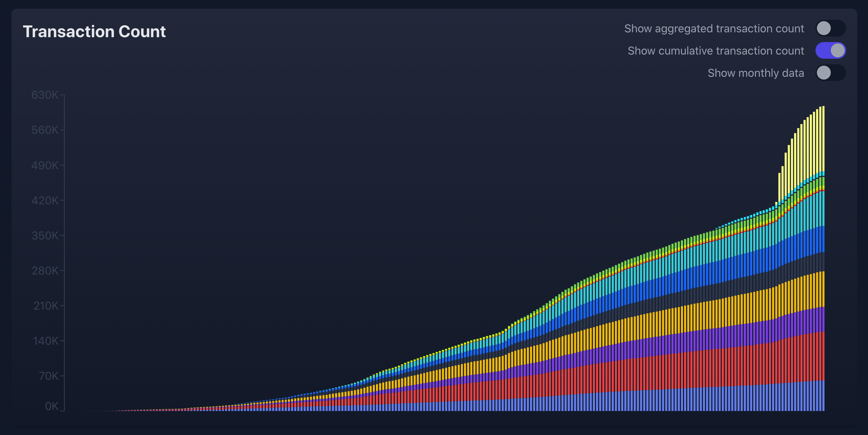
Task: Enable the aggregated transaction count toggle
Action: point(830,28)
